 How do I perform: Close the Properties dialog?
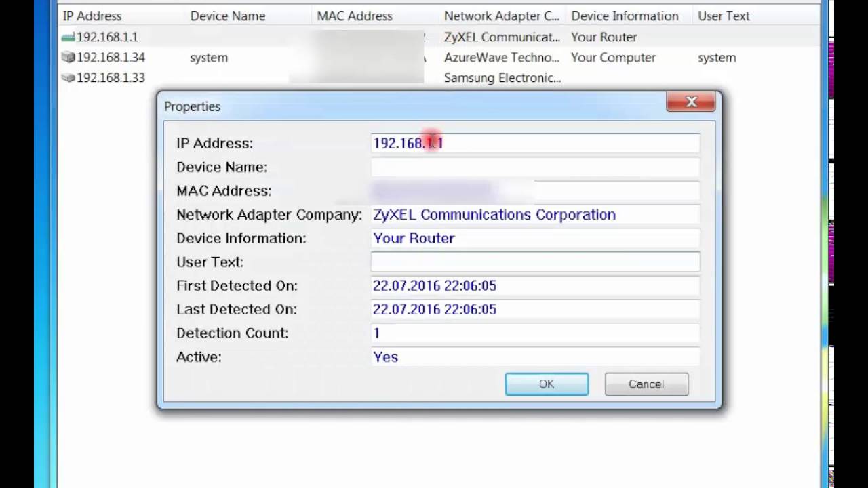tap(691, 102)
